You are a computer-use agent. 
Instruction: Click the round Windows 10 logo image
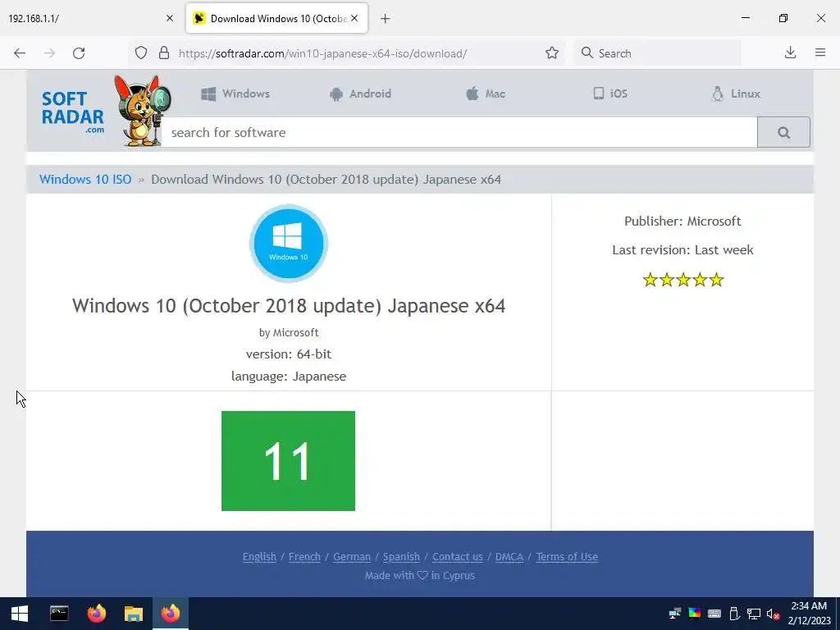[x=289, y=243]
